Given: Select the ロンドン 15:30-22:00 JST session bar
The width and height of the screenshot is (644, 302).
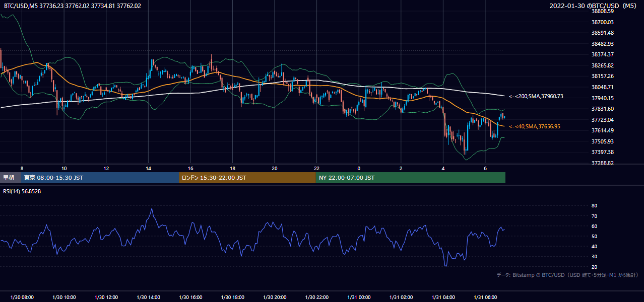Looking at the screenshot, I should click(x=247, y=178).
